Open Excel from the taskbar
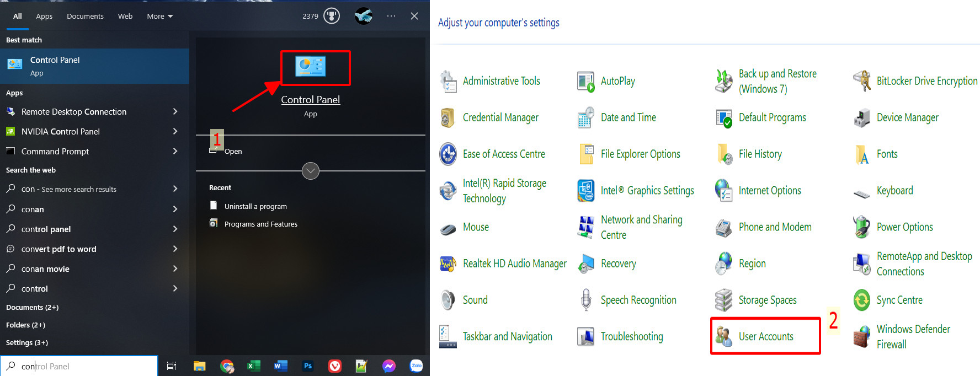Viewport: 980px width, 376px height. pyautogui.click(x=253, y=366)
